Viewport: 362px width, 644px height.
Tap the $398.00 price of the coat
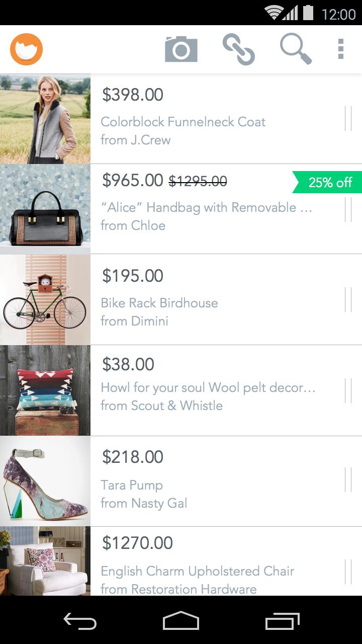click(132, 95)
